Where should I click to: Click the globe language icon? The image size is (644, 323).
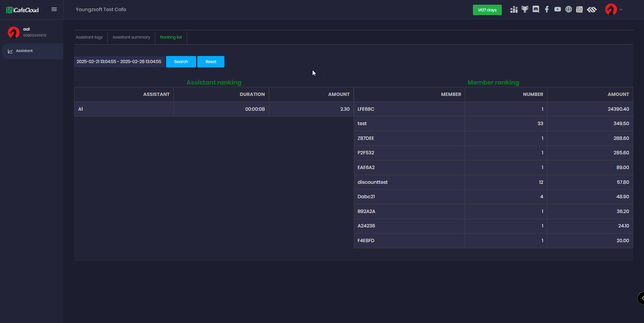[x=569, y=9]
